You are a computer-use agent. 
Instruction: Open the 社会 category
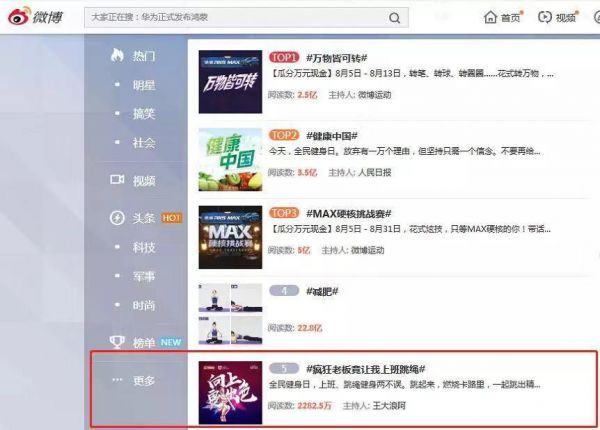pyautogui.click(x=144, y=143)
